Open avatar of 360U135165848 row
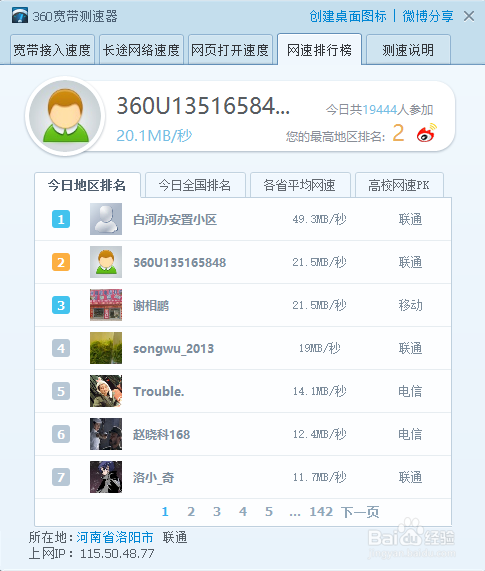This screenshot has height=571, width=485. click(106, 262)
